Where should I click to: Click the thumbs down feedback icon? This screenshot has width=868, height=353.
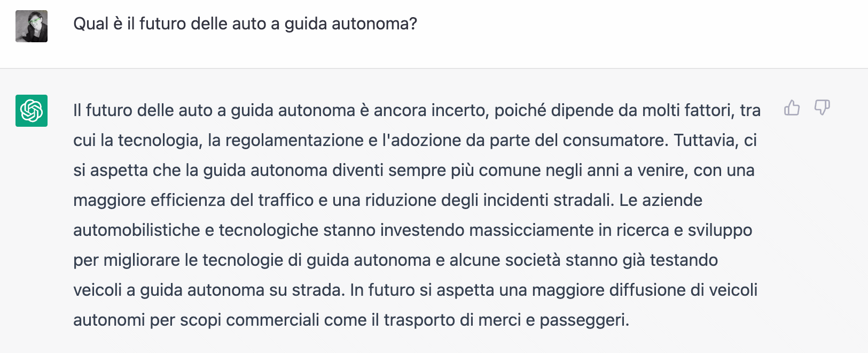click(822, 108)
